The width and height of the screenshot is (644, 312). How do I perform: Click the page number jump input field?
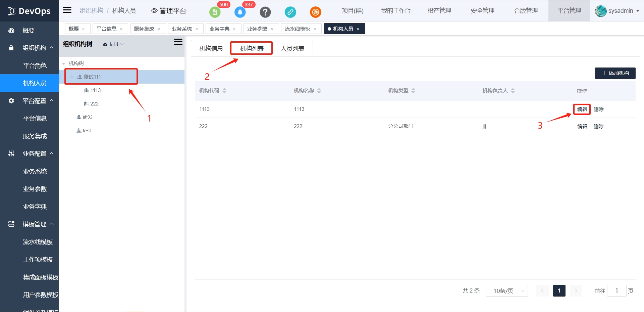(616, 291)
